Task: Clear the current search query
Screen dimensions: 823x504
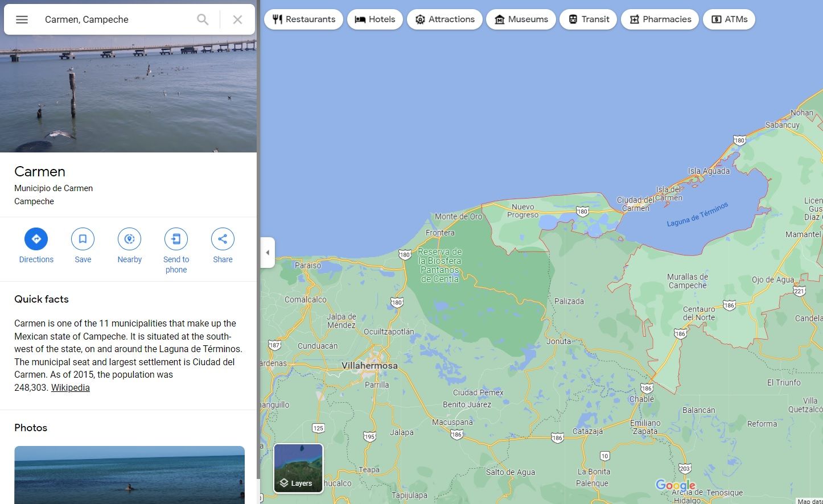Action: coord(237,19)
